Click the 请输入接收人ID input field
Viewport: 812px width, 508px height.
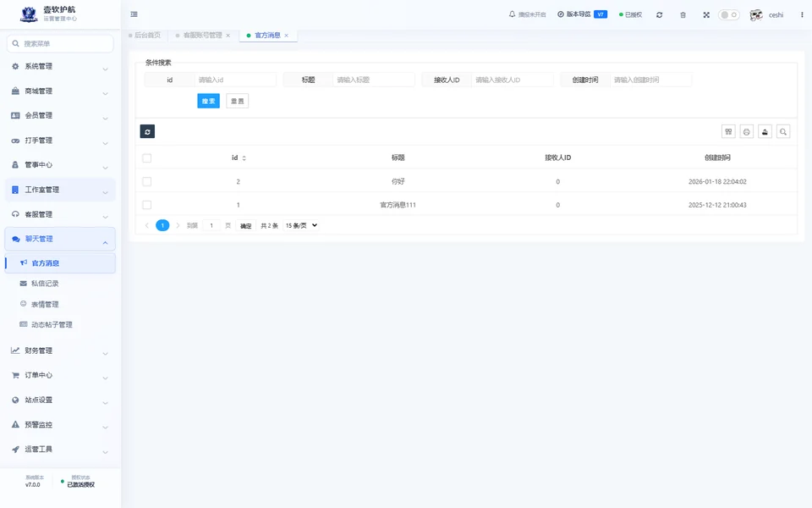pos(513,80)
